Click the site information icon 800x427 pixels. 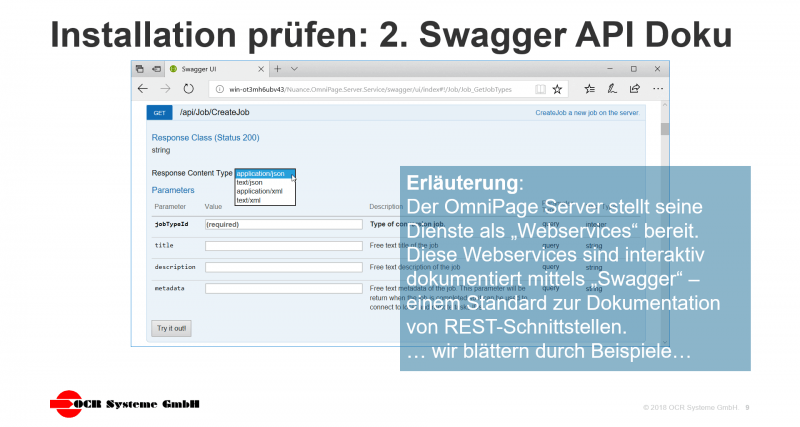pos(219,89)
